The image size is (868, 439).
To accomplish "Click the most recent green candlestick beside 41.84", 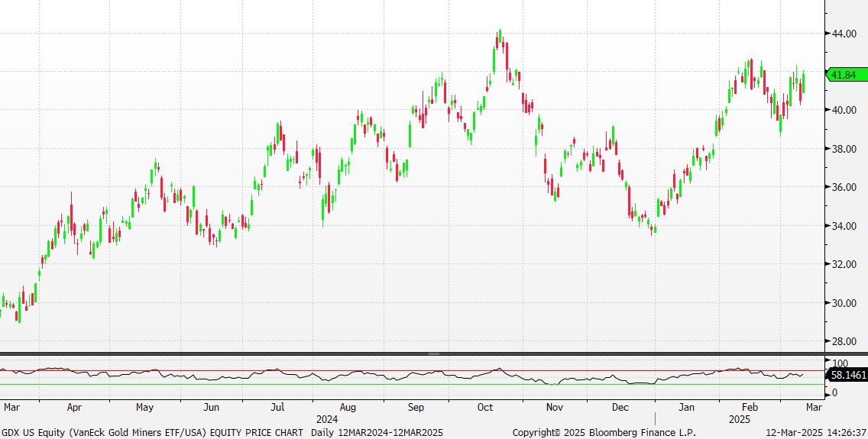I will click(803, 82).
